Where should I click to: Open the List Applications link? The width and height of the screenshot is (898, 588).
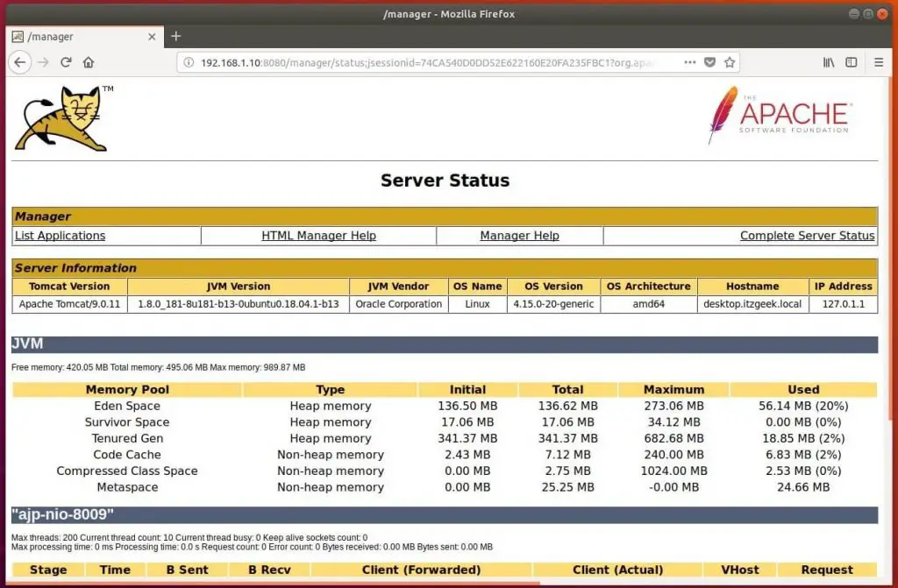(61, 236)
